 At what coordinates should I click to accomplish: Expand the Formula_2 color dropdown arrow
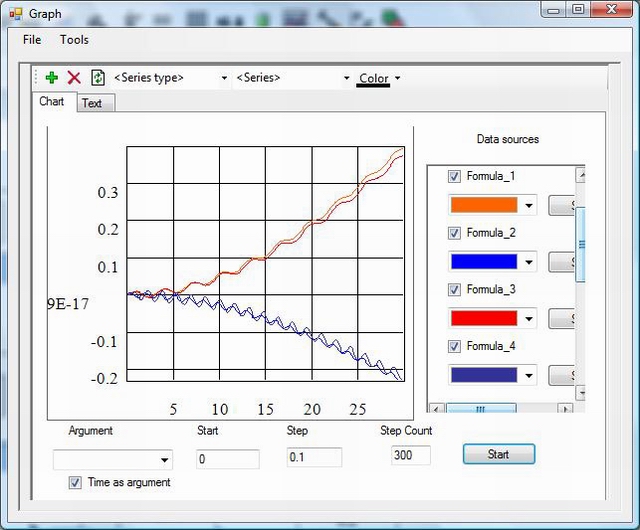tap(529, 262)
